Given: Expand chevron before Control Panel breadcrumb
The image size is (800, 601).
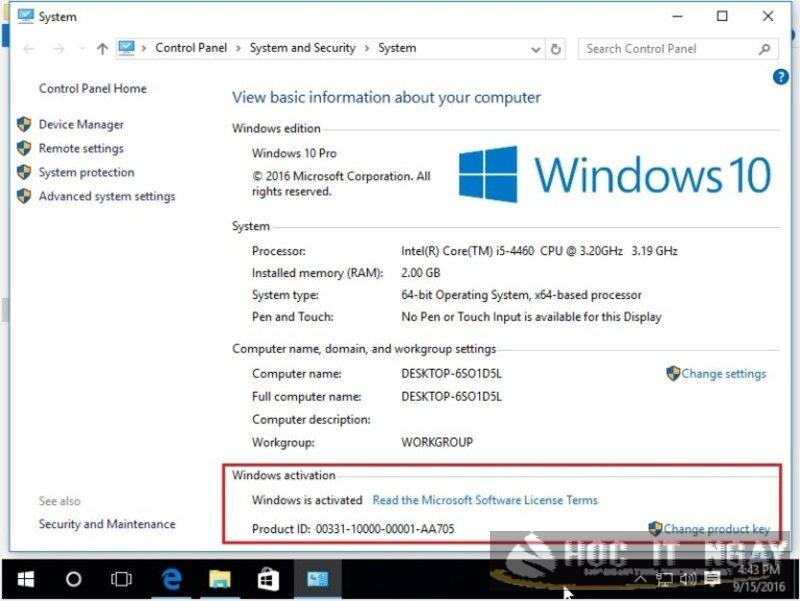Looking at the screenshot, I should [144, 48].
